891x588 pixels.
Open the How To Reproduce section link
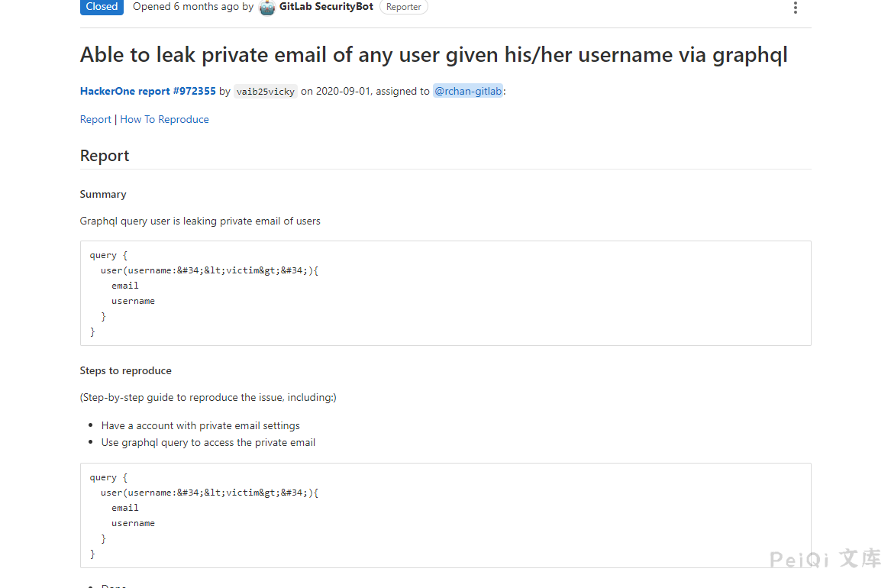pos(164,119)
